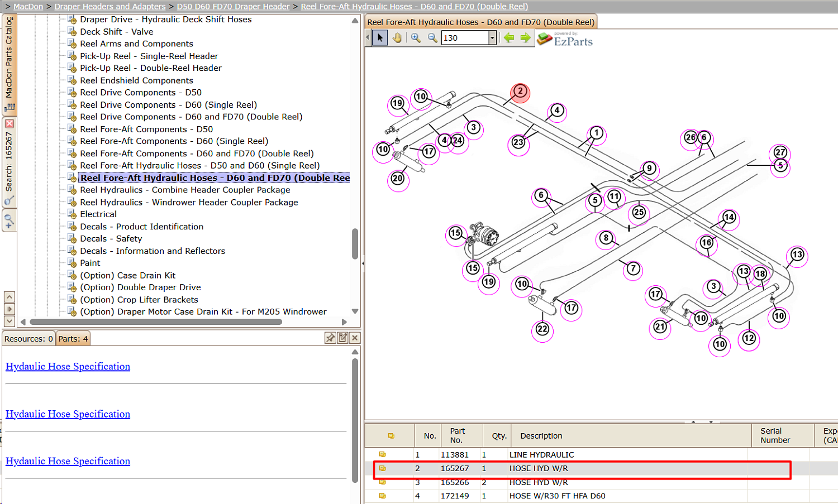Open the zoom level dropdown arrow

point(492,38)
